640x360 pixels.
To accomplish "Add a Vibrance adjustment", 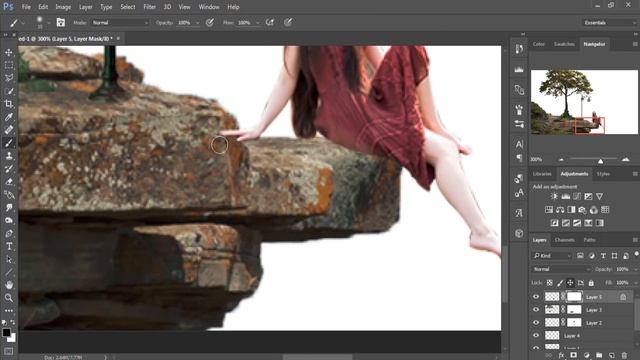I will (x=599, y=196).
